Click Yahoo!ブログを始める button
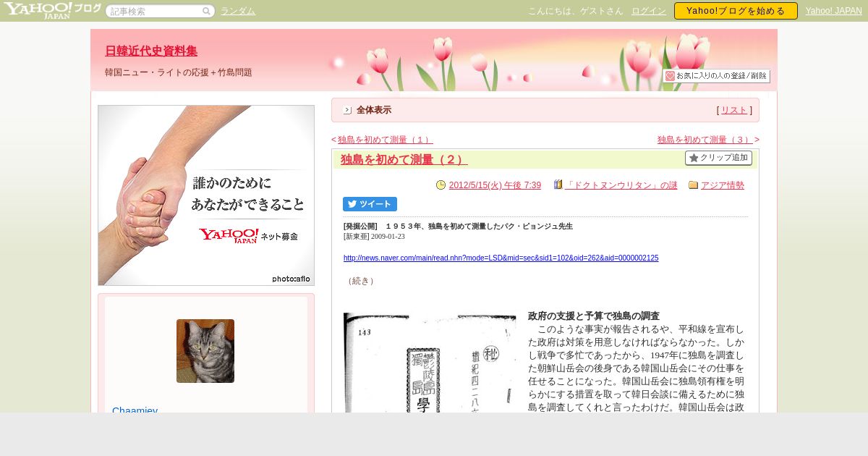Image resolution: width=868 pixels, height=456 pixels. coord(736,11)
